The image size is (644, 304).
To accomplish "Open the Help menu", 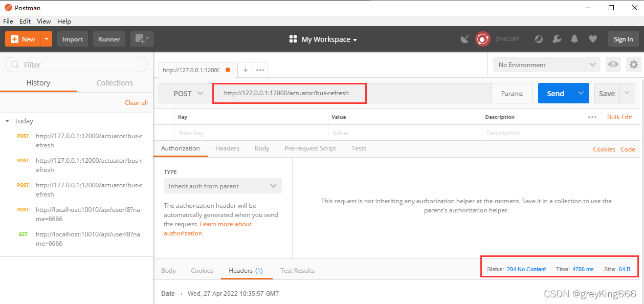I will pos(64,21).
